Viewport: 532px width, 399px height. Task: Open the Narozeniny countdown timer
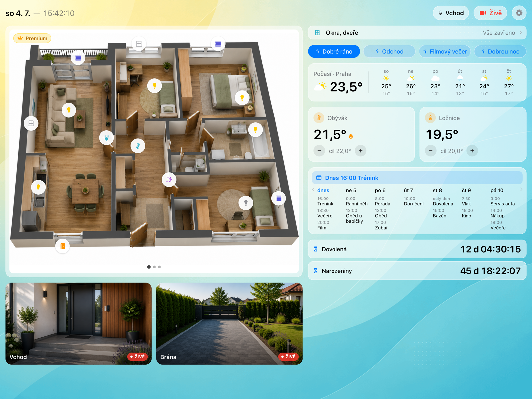[417, 271]
